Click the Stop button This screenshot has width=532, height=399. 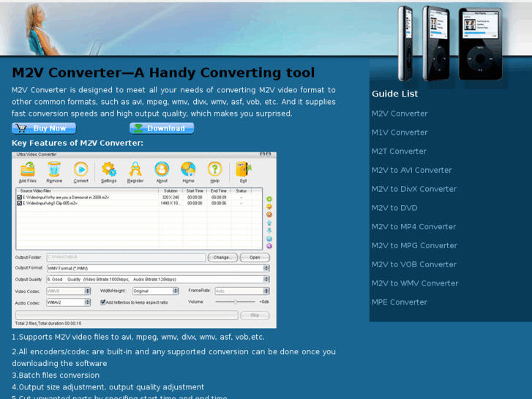point(255,316)
